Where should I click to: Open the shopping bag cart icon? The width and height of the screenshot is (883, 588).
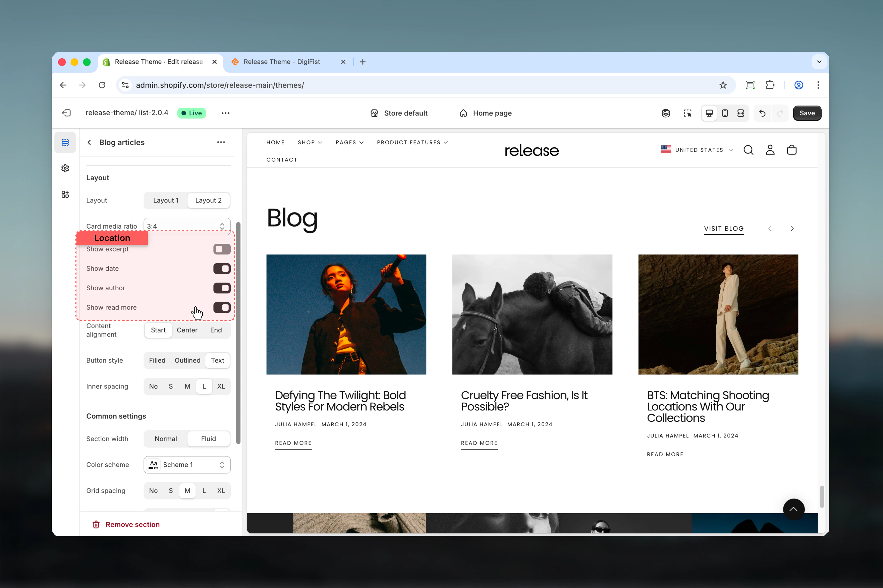792,150
